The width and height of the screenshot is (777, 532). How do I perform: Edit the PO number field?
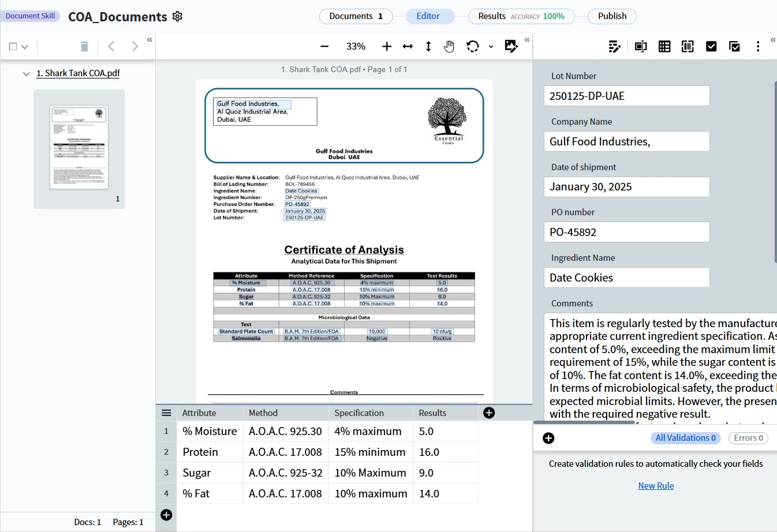click(x=626, y=232)
